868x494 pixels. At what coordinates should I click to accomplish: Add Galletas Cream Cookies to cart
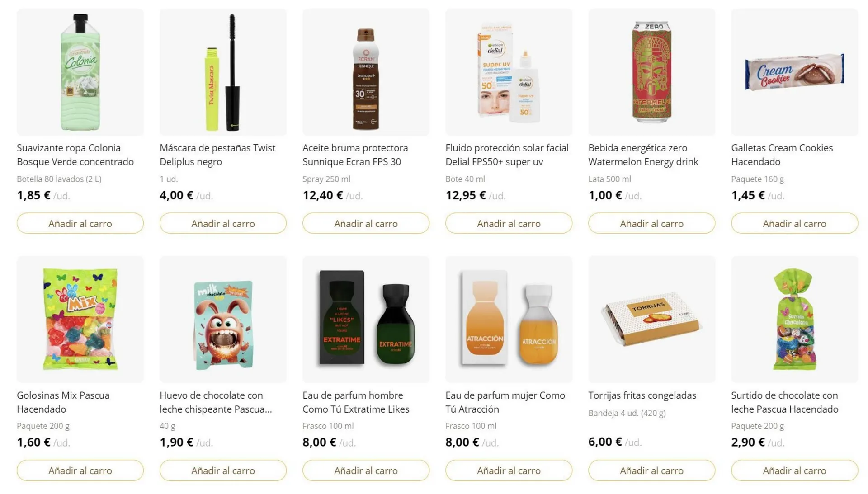click(794, 223)
